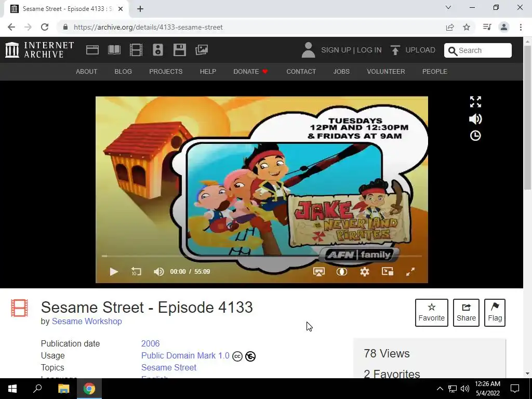Open the HELP menu item
This screenshot has height=399, width=532.
click(208, 72)
